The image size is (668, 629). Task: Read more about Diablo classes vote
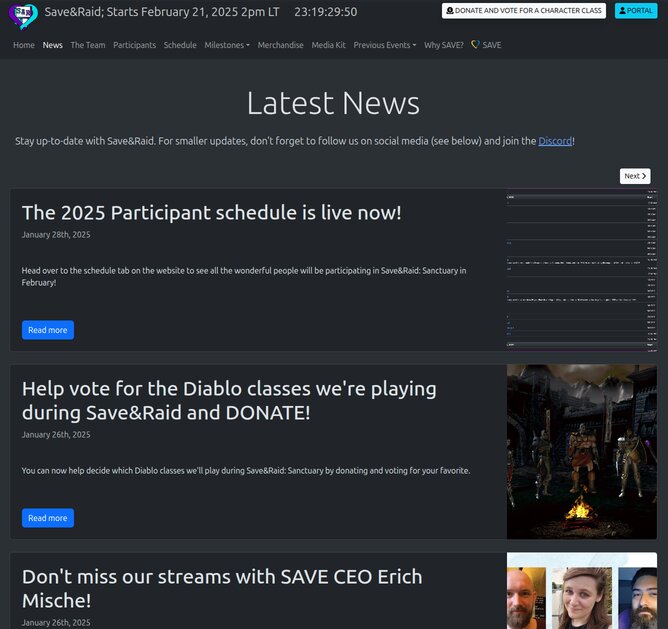click(48, 518)
